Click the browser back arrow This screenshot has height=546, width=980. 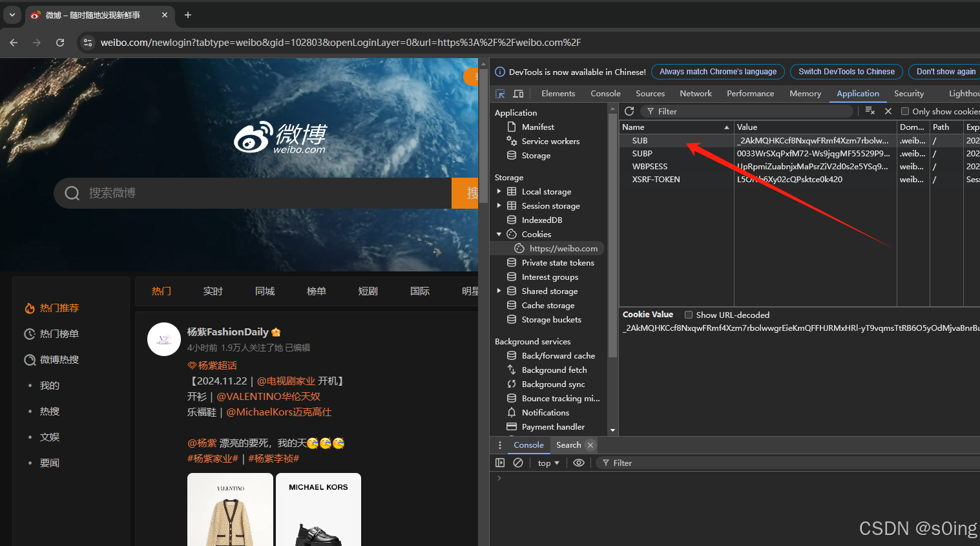[x=14, y=43]
